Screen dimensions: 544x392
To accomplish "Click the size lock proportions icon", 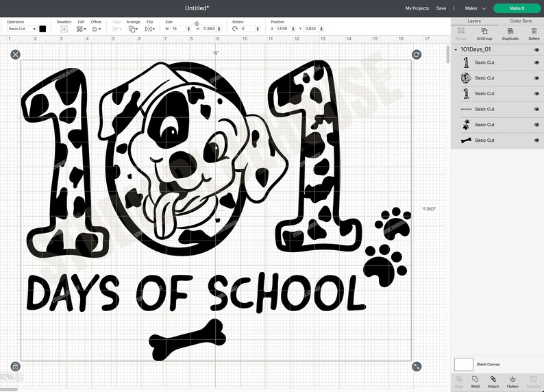I will [197, 23].
